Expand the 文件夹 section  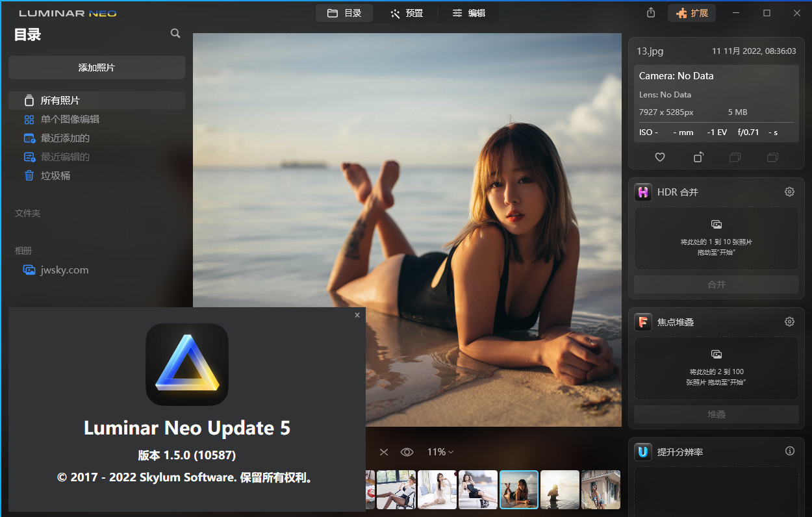(x=27, y=213)
